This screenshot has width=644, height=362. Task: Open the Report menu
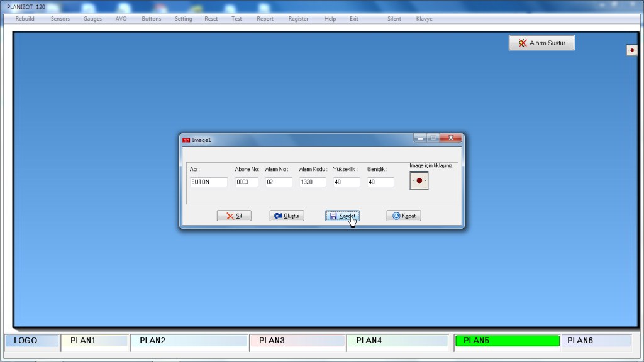[265, 19]
